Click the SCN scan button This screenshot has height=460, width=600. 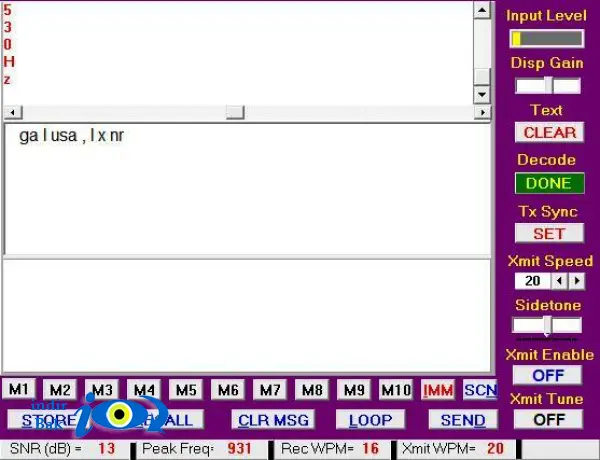tap(480, 390)
